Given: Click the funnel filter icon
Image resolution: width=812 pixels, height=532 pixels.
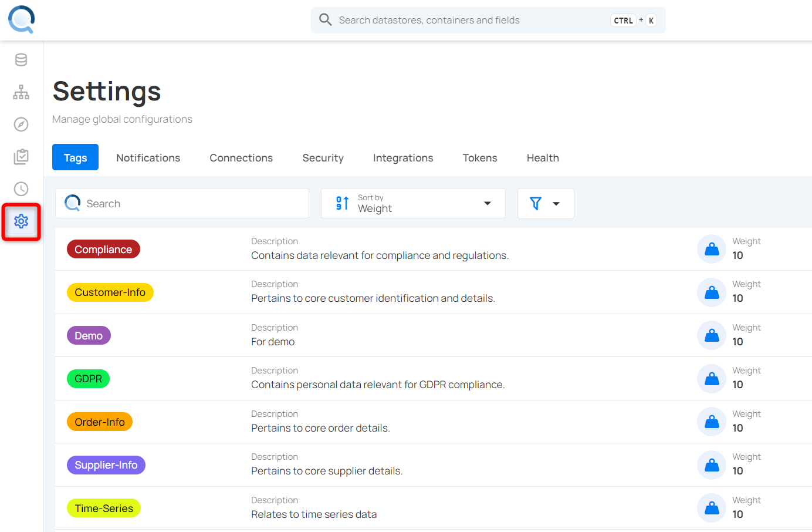Looking at the screenshot, I should pyautogui.click(x=536, y=203).
